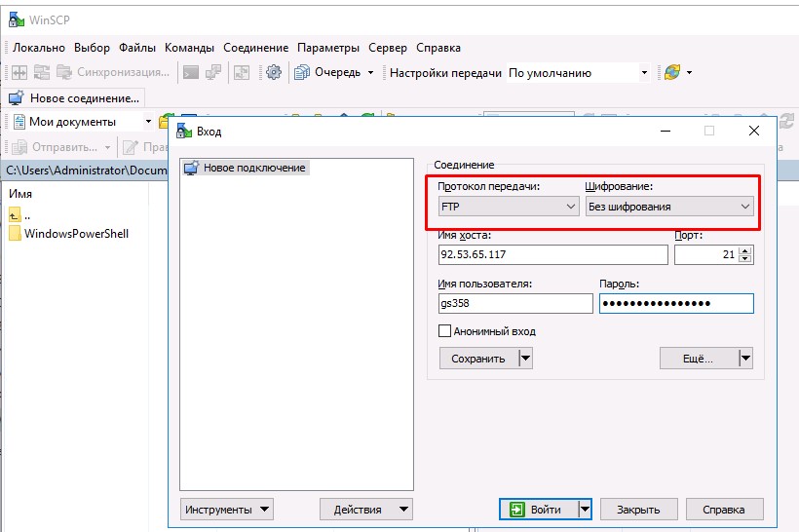Close the Вход dialog with X

tap(754, 131)
